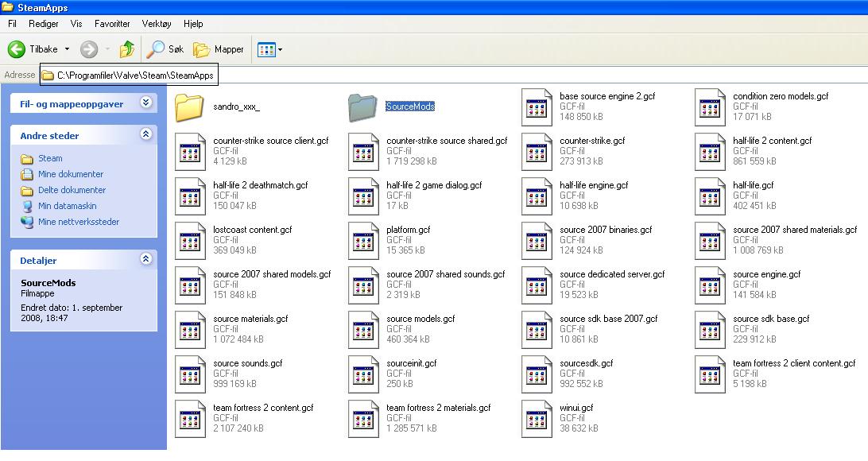This screenshot has width=868, height=461.
Task: Select the source engine.gcf file icon
Action: [x=710, y=285]
